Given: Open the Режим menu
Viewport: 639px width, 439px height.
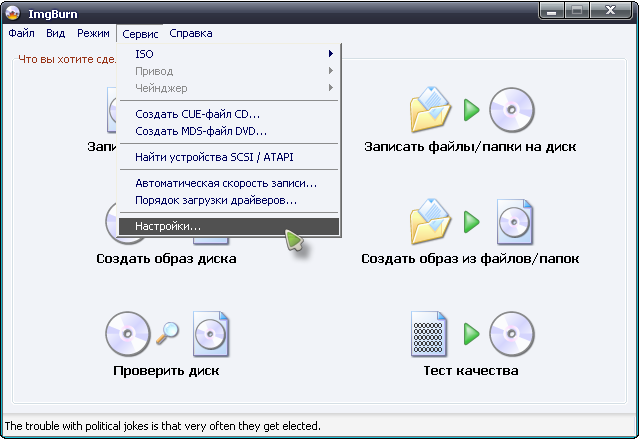Looking at the screenshot, I should 93,33.
